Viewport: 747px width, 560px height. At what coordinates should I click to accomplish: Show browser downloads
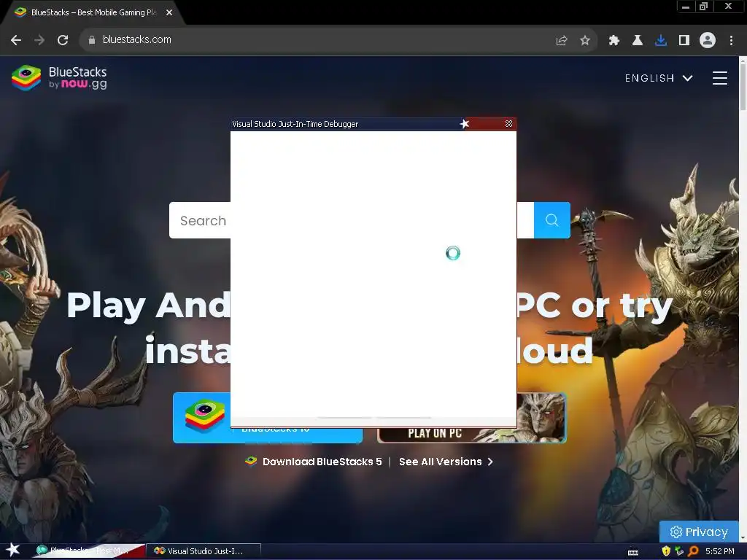tap(661, 41)
